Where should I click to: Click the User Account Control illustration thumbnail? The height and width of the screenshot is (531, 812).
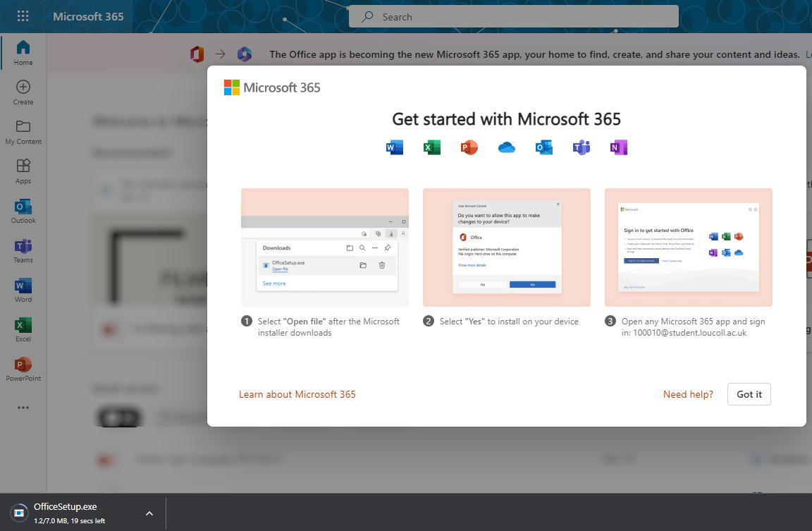pyautogui.click(x=507, y=248)
